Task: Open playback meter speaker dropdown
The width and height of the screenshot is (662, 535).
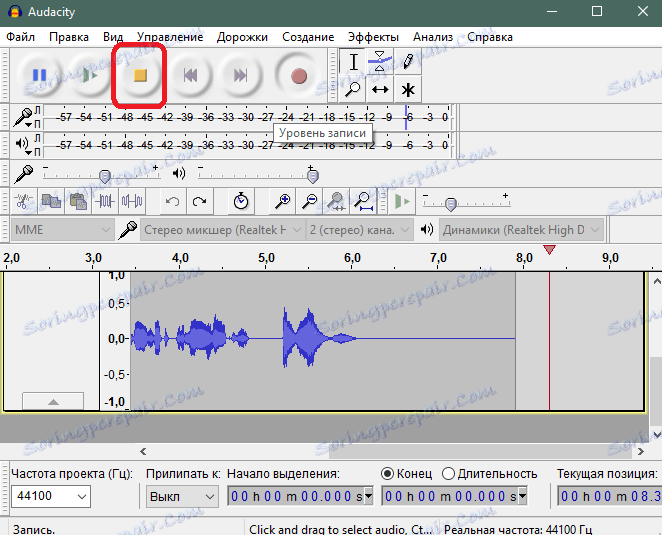Action: point(23,145)
